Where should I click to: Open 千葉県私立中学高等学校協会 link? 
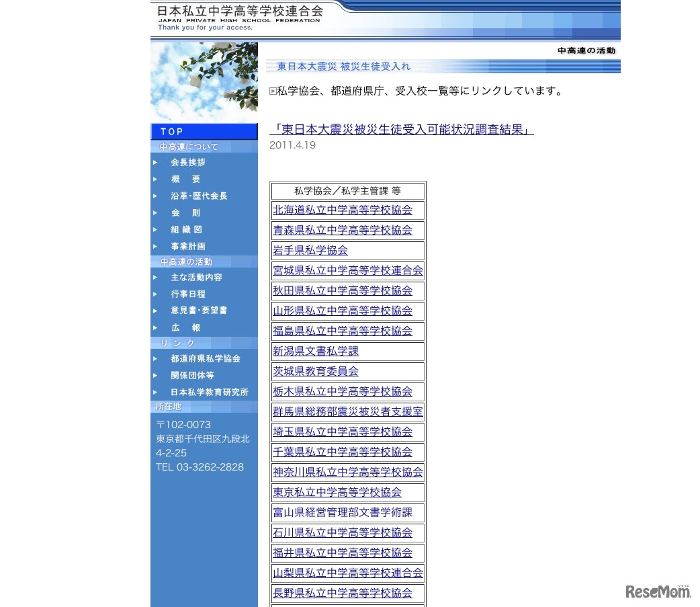(343, 452)
